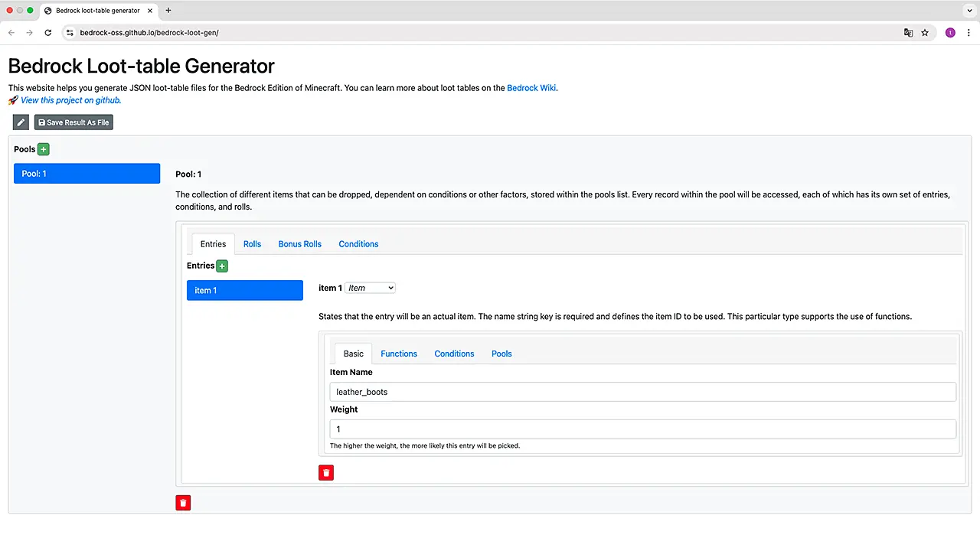This screenshot has height=551, width=980.
Task: Delete item 1 with red trash icon
Action: (326, 473)
